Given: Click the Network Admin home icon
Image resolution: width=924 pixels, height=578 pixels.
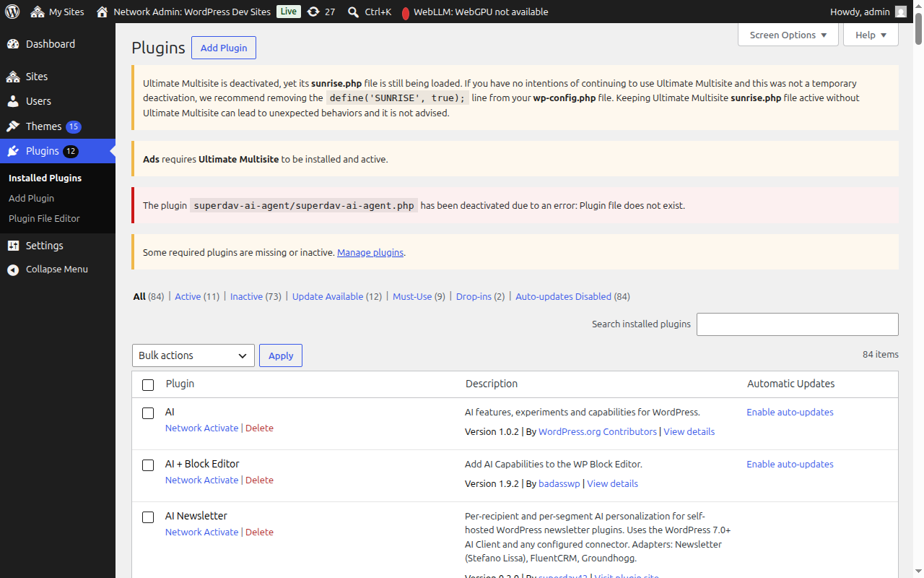Looking at the screenshot, I should [x=103, y=12].
